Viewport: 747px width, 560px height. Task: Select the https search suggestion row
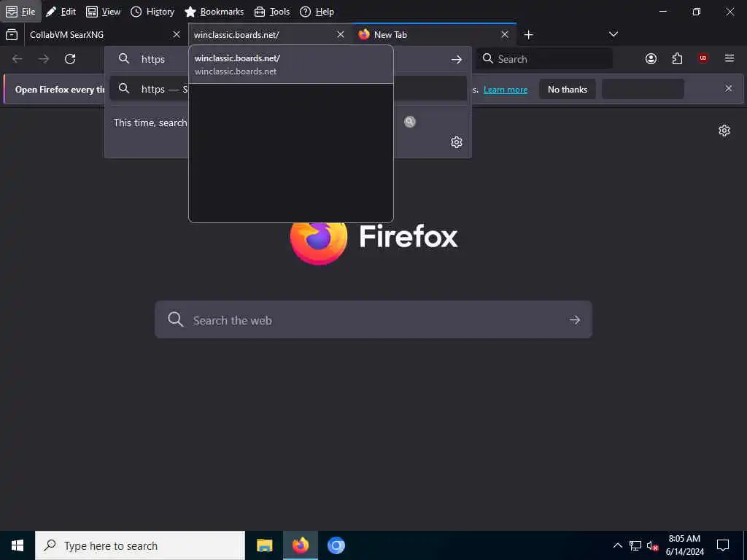(x=287, y=89)
